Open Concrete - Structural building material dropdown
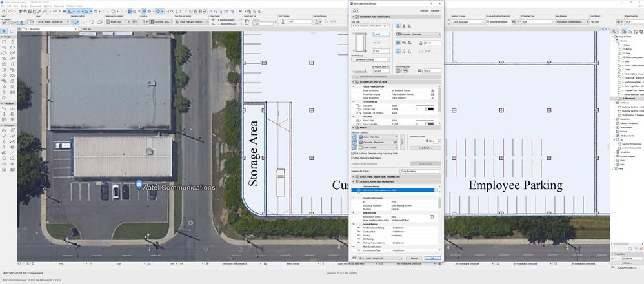This screenshot has width=644, height=284. pyautogui.click(x=418, y=34)
